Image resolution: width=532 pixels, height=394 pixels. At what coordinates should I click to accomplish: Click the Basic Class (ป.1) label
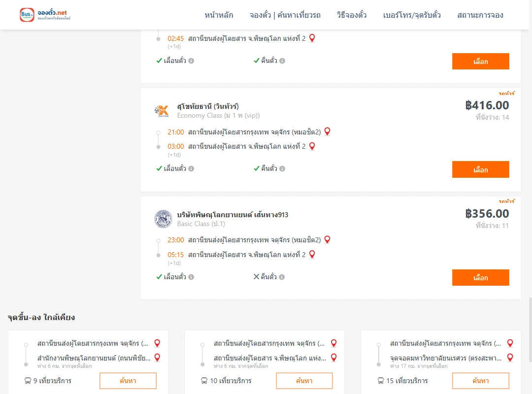(x=201, y=224)
